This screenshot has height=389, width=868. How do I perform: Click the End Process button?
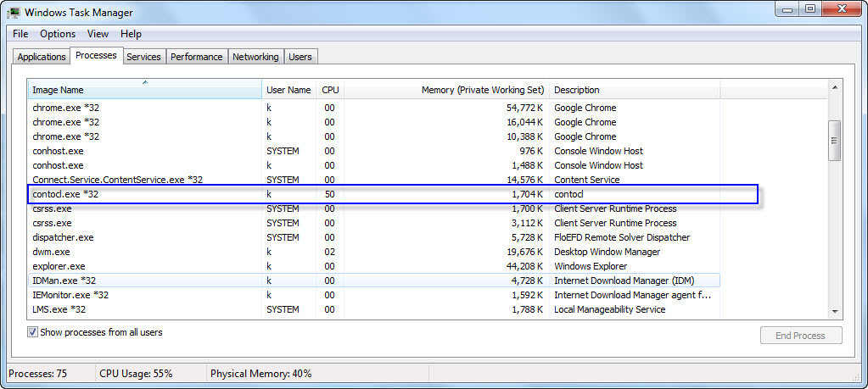[801, 336]
